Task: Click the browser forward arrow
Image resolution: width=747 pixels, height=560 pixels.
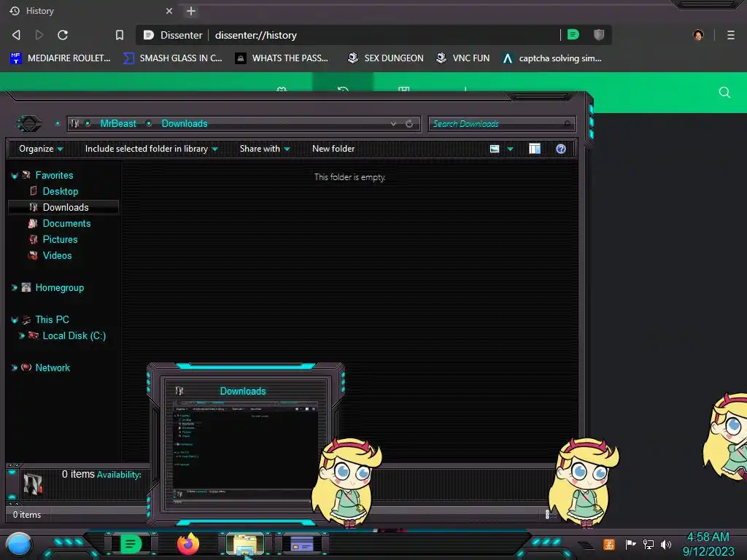Action: point(39,35)
